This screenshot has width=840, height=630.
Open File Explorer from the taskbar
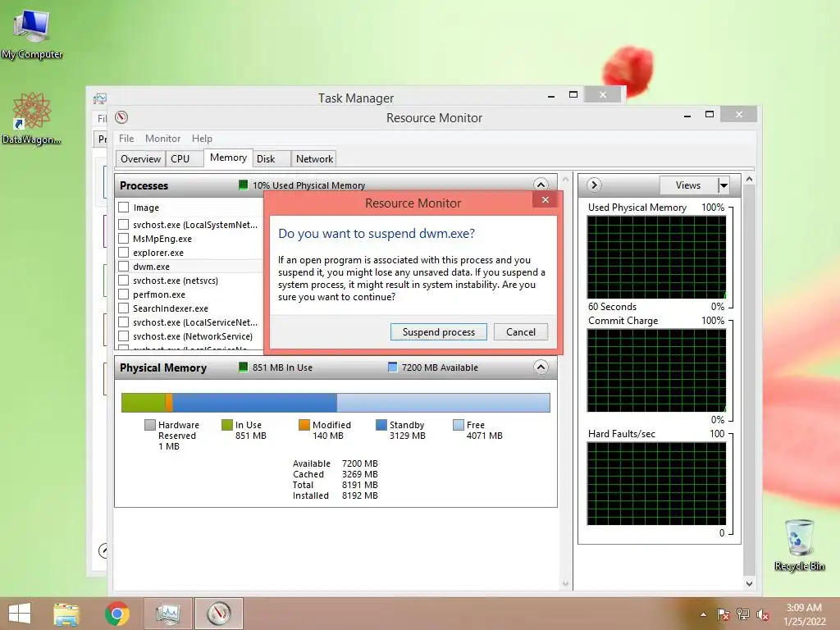(66, 614)
